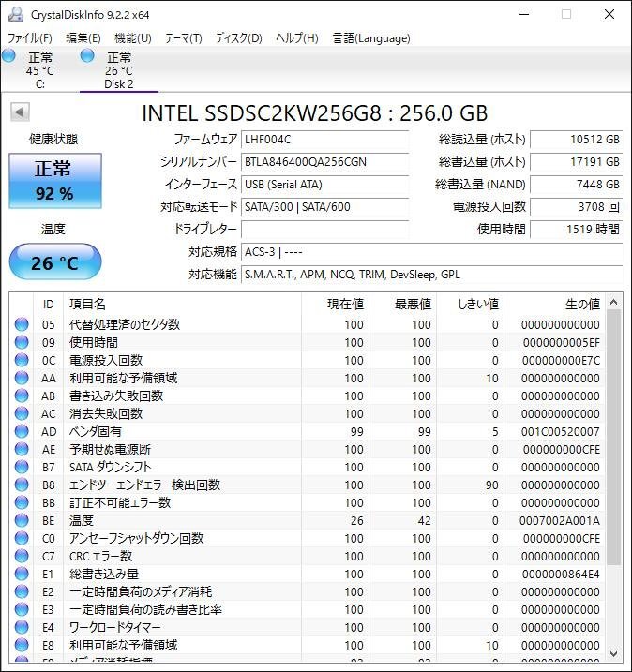Image resolution: width=632 pixels, height=672 pixels.
Task: Click the status icon for ID 09 row
Action: (22, 342)
